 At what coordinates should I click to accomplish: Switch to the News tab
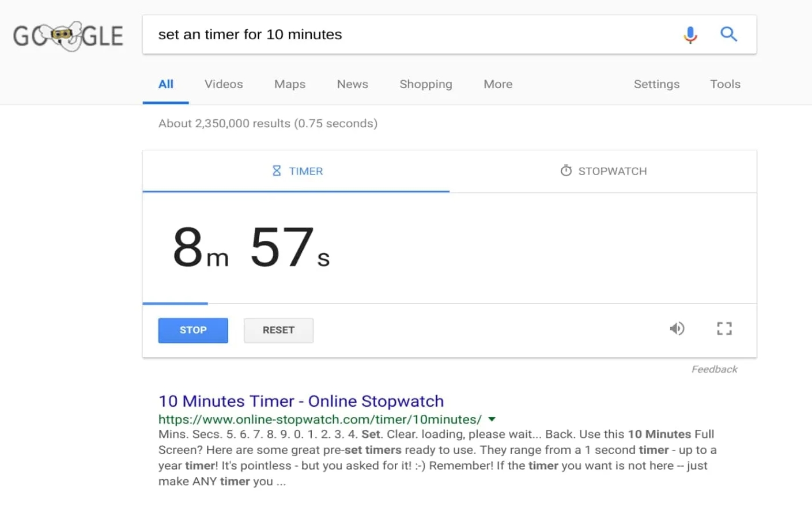(x=352, y=84)
